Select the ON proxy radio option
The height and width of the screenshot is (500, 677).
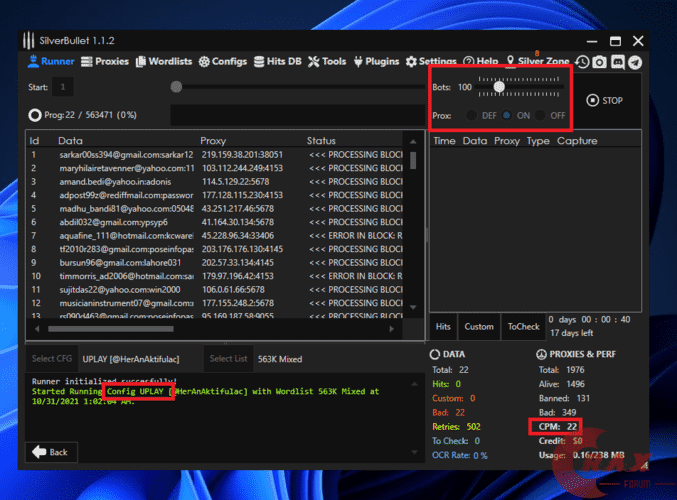[507, 115]
